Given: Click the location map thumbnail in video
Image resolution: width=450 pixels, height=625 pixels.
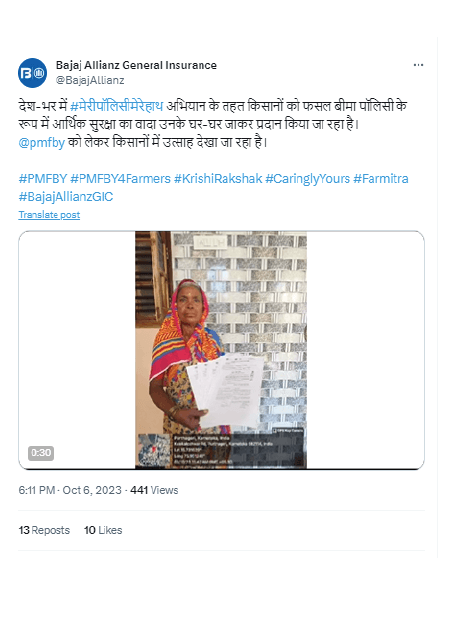Looking at the screenshot, I should 154,450.
